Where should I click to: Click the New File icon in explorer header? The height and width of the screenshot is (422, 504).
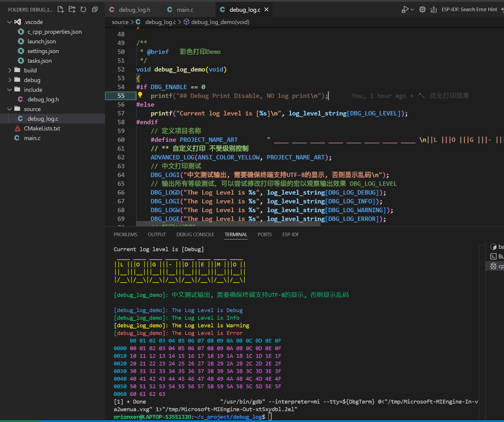(61, 9)
